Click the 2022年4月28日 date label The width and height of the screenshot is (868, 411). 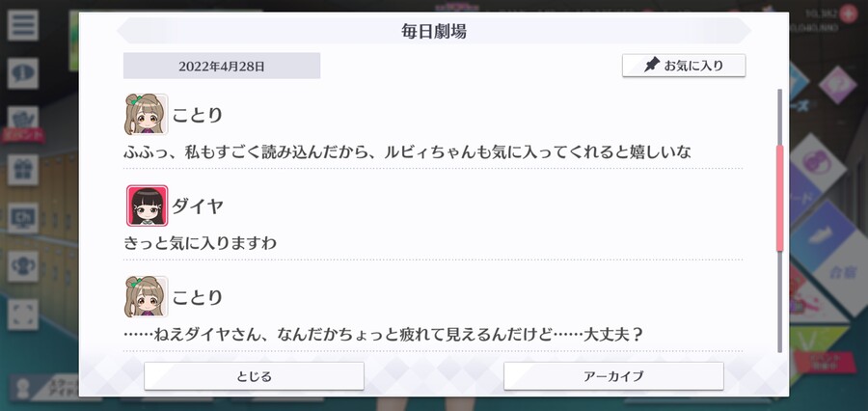(x=222, y=66)
